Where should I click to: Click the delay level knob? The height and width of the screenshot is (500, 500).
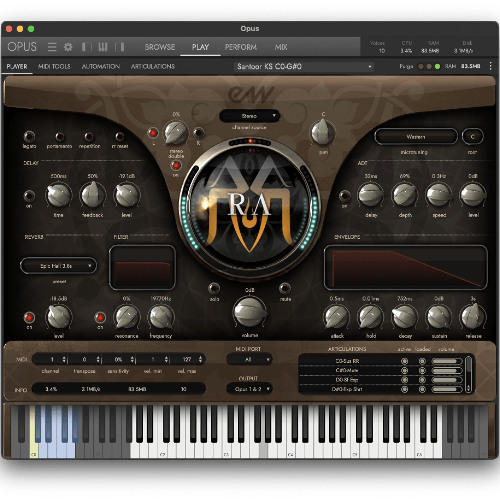pos(127,195)
